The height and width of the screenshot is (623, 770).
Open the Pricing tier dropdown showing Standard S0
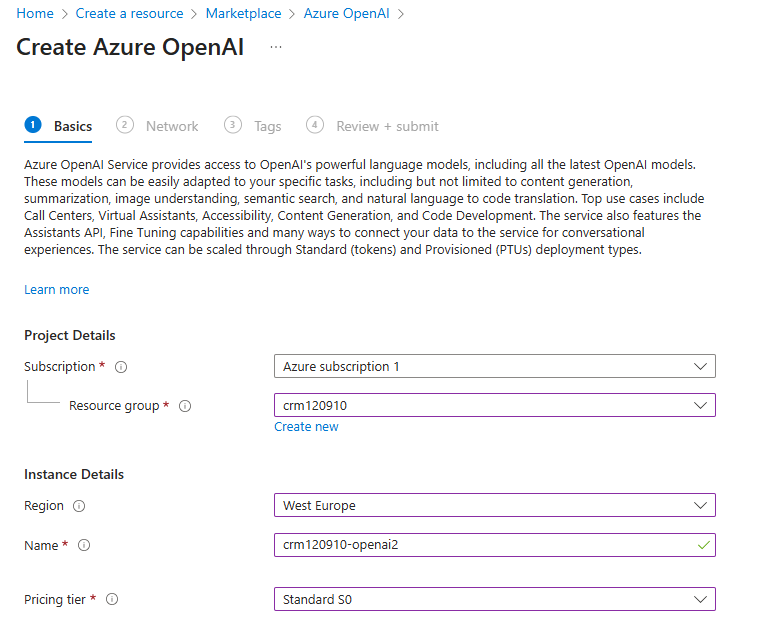point(495,599)
